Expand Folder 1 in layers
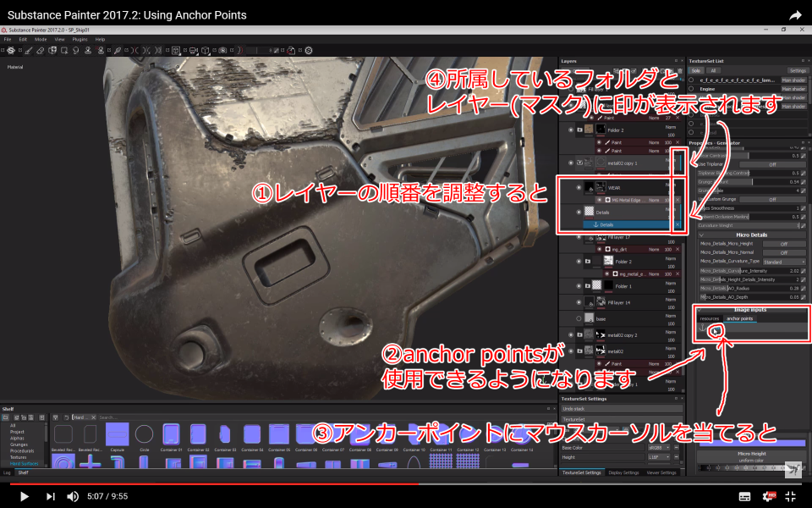This screenshot has width=812, height=508. click(x=587, y=285)
